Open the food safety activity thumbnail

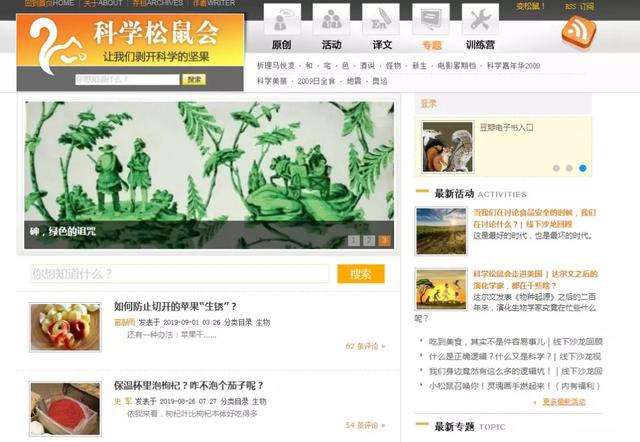441,231
